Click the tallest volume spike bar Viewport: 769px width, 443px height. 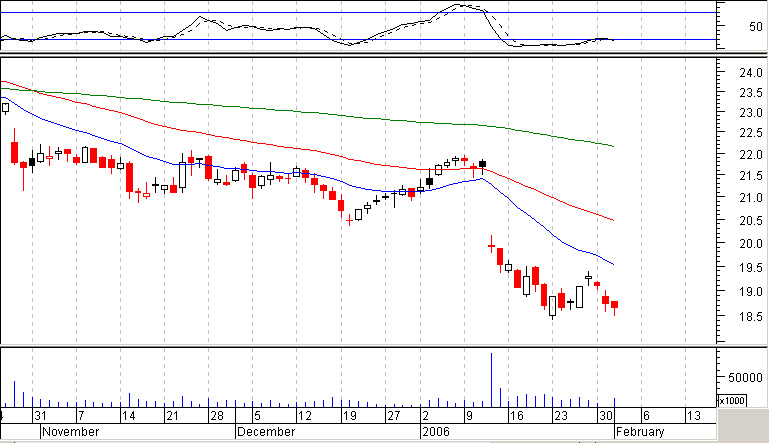pos(491,380)
